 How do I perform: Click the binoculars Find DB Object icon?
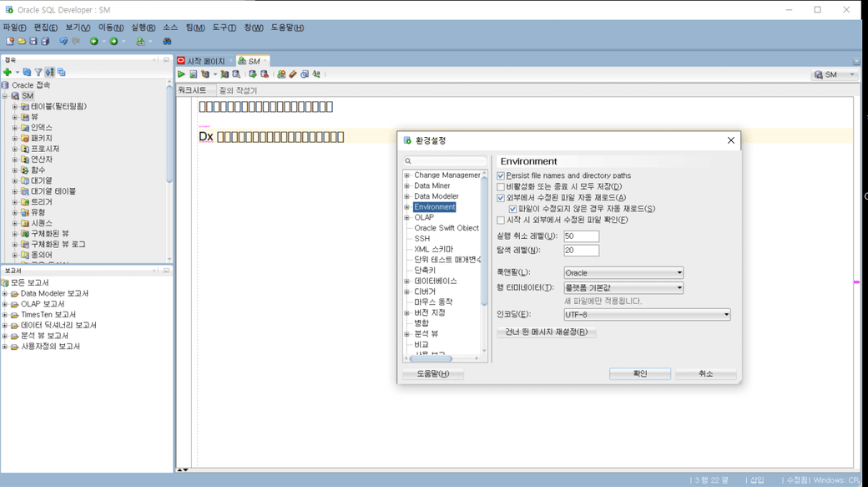coord(167,41)
